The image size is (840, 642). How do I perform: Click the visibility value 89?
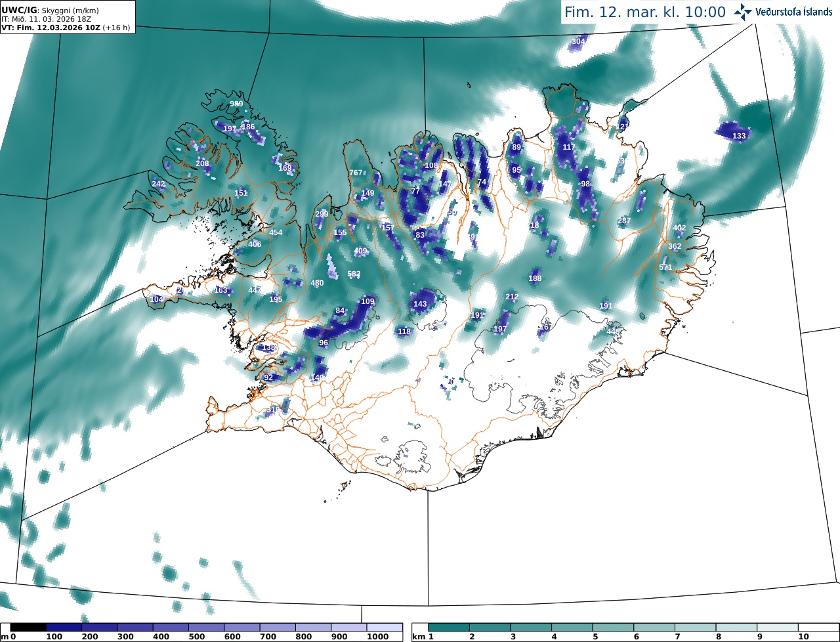pos(516,147)
